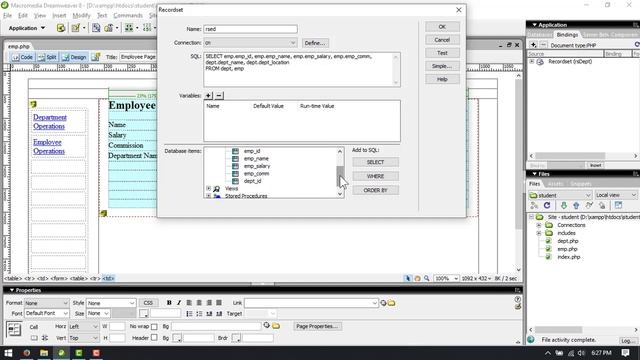Click the Database items scrollbar thumb
640x360 pixels.
pos(340,176)
